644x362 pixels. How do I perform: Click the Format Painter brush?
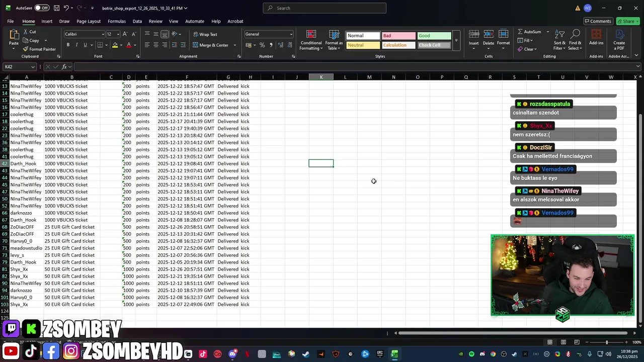pyautogui.click(x=25, y=49)
